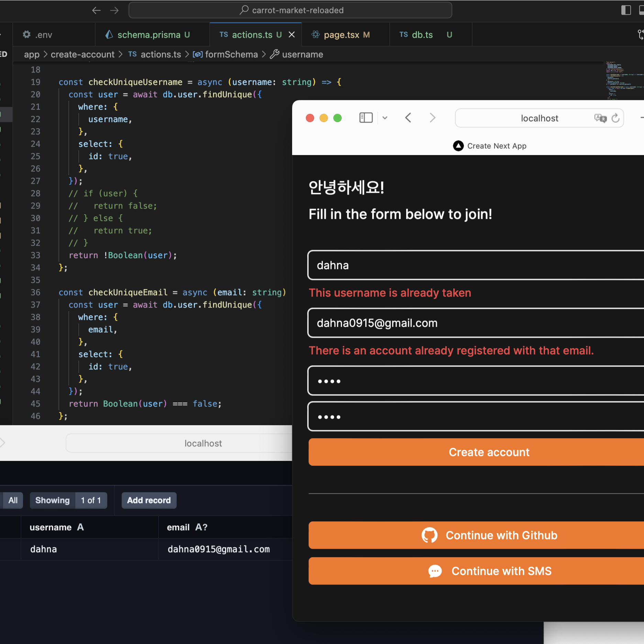Select the Create Next App tab

tap(490, 146)
